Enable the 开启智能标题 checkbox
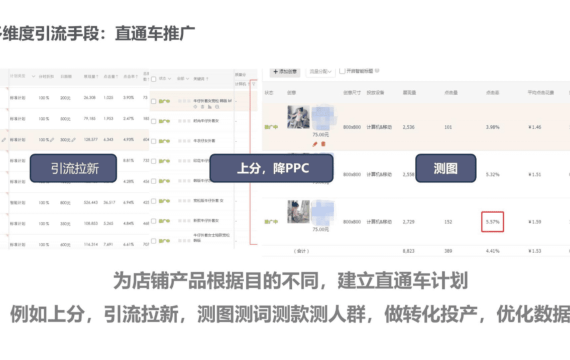The width and height of the screenshot is (570, 360). click(342, 71)
